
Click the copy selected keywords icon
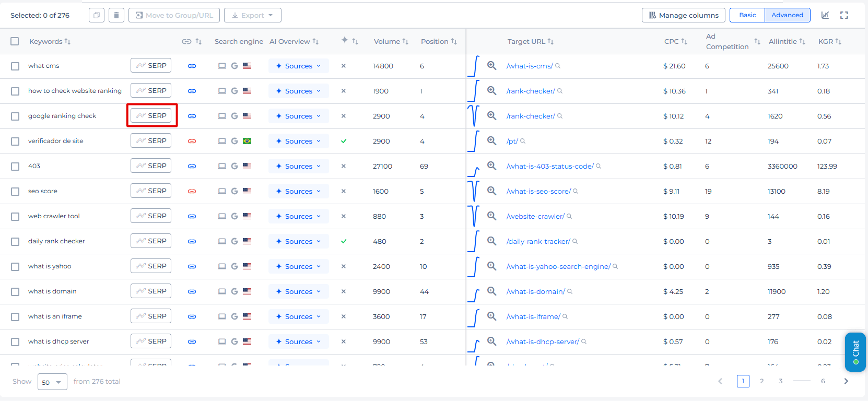[x=97, y=15]
